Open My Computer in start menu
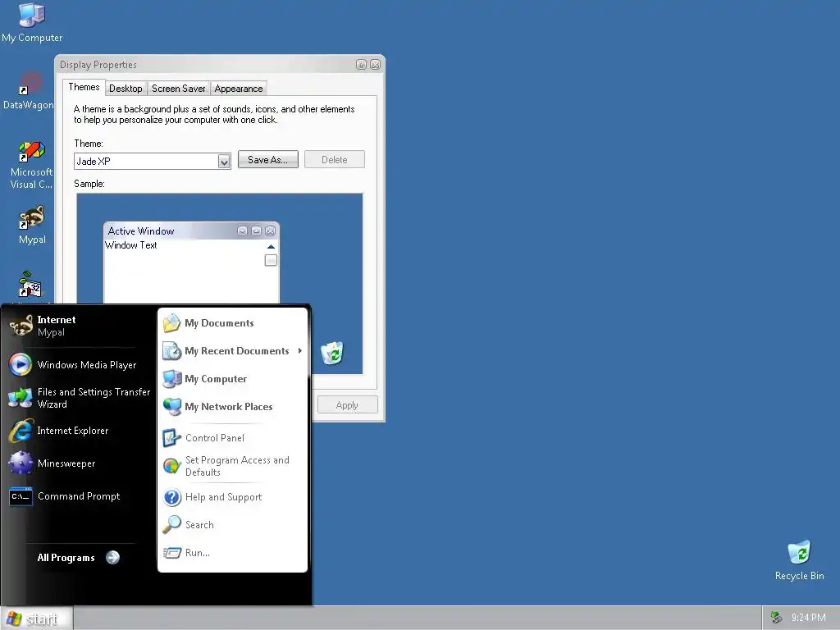 point(232,379)
